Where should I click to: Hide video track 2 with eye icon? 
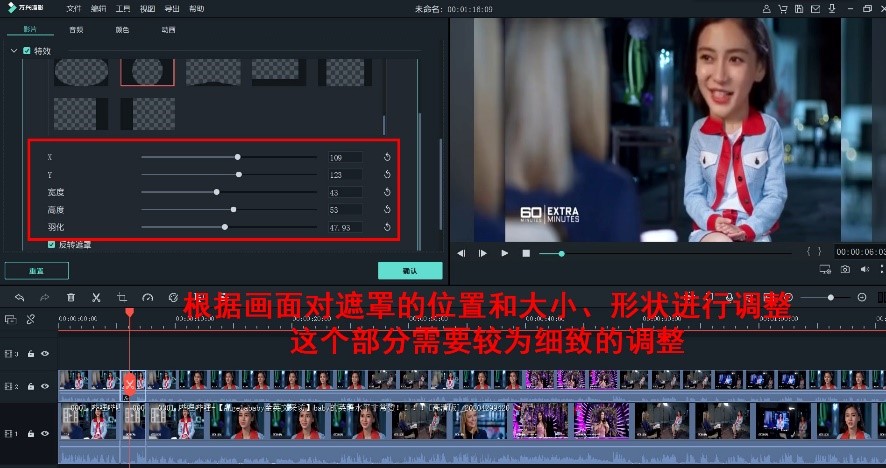tap(45, 387)
